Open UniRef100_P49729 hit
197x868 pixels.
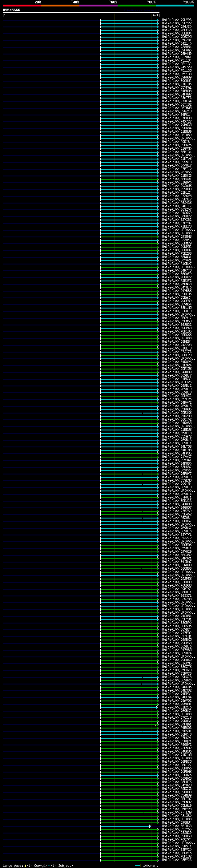(177, 67)
